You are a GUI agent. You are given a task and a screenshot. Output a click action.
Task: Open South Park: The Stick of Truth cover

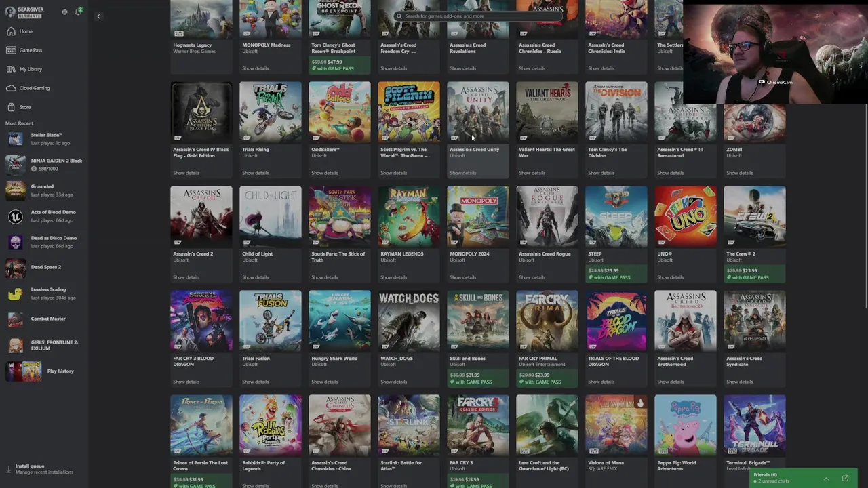340,217
